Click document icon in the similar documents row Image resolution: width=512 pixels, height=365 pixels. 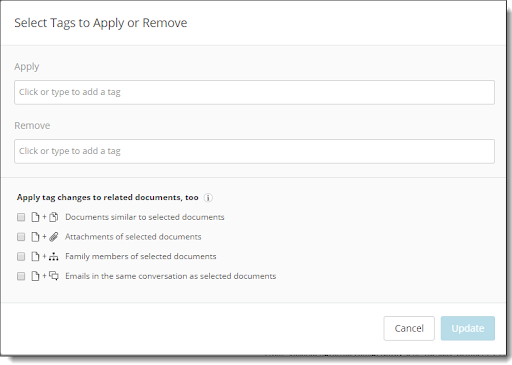pos(35,217)
